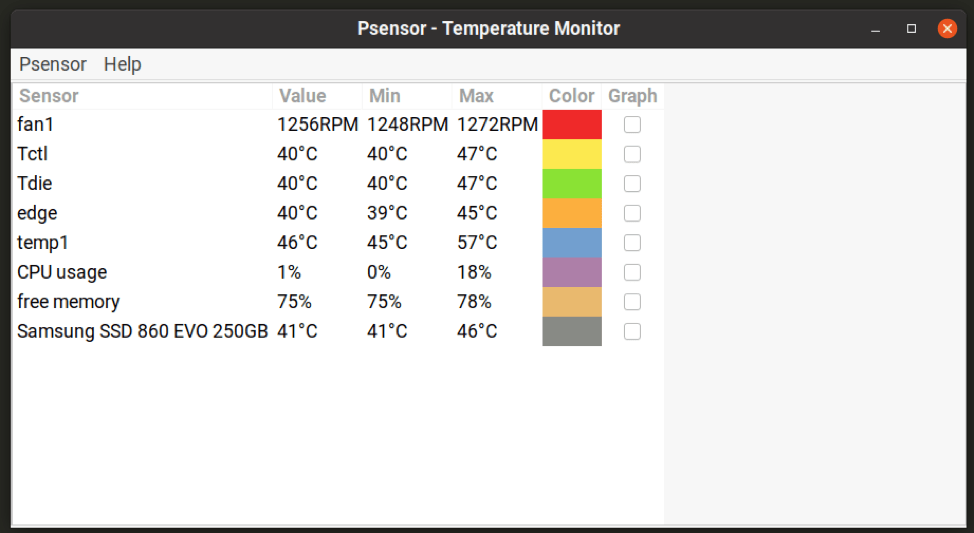Click free memory max value 78%
Viewport: 974px width, 533px height.
[x=474, y=301]
